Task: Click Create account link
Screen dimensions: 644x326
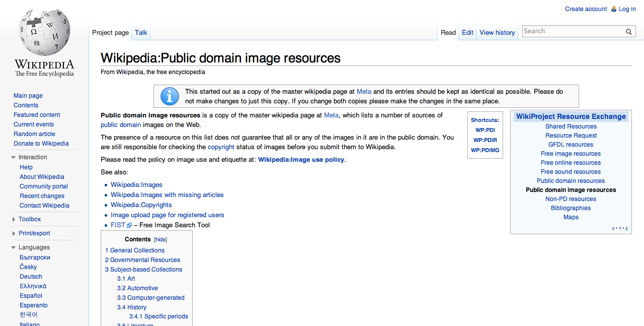Action: (586, 9)
